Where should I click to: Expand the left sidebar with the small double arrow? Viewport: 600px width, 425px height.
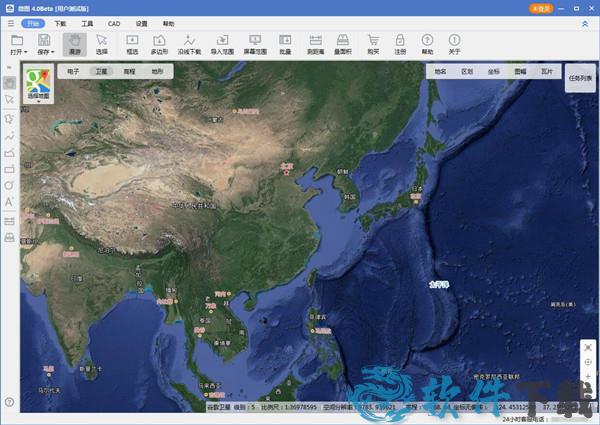[x=9, y=68]
